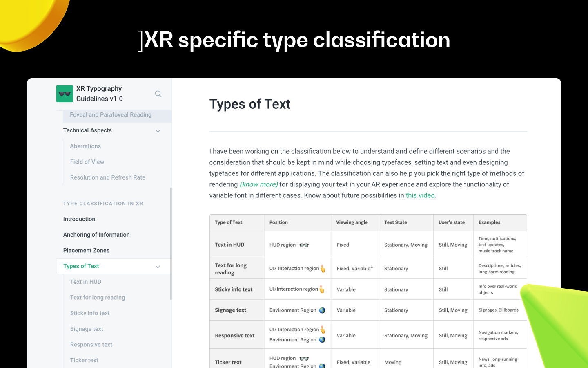Click the glasses emoji in the Ticker text row

305,358
